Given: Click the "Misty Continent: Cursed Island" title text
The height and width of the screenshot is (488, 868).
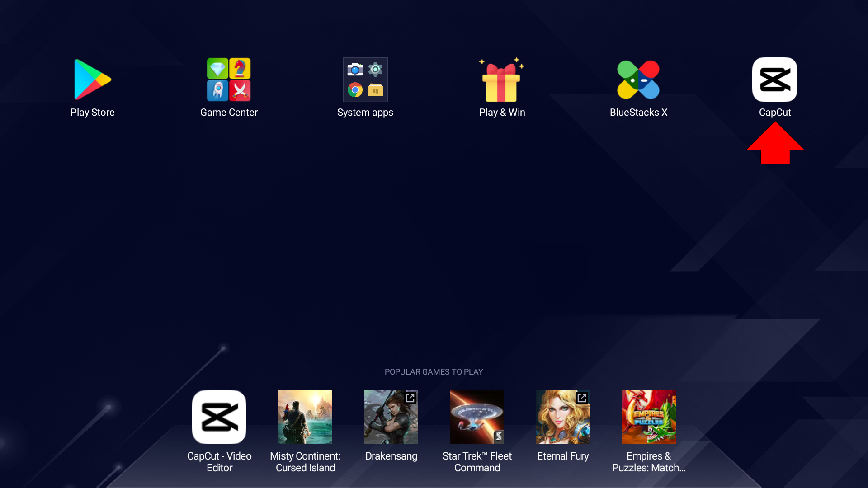Looking at the screenshot, I should (x=305, y=462).
